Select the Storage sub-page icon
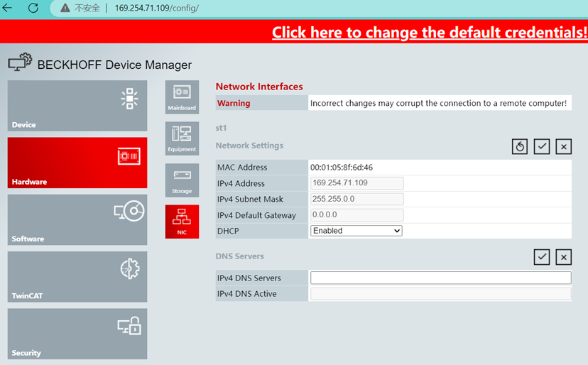The height and width of the screenshot is (365, 588). (x=182, y=180)
